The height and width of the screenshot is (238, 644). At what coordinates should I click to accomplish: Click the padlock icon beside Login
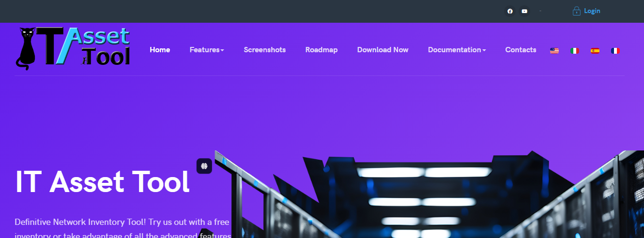click(576, 11)
